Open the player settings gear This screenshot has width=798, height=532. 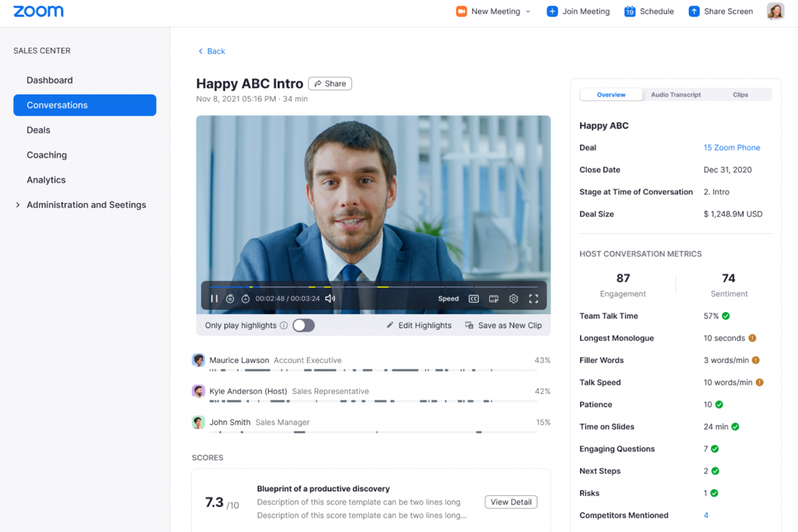513,299
